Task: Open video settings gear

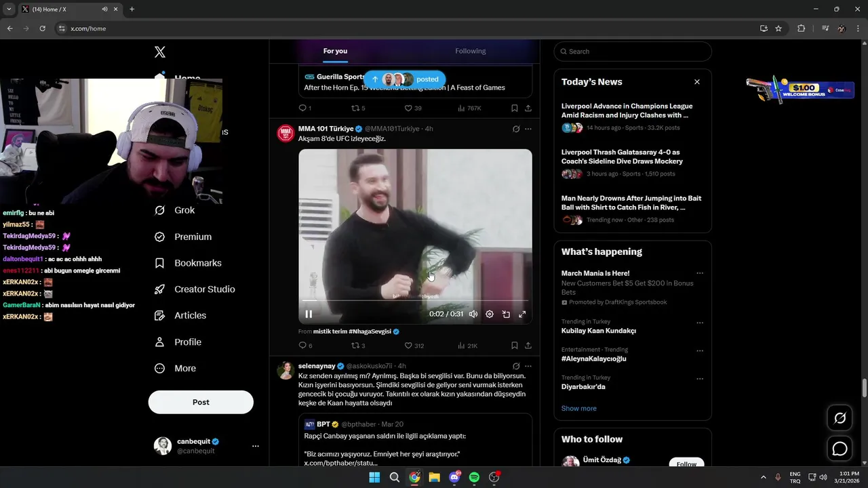Action: 490,314
